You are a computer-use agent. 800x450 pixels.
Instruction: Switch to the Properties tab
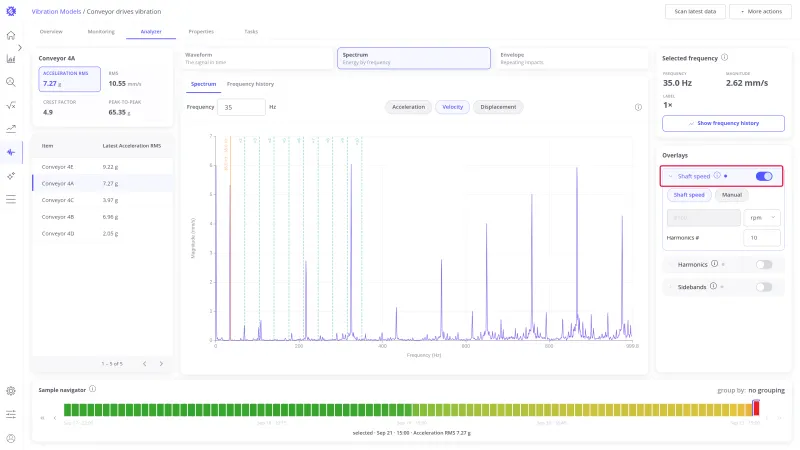click(201, 32)
